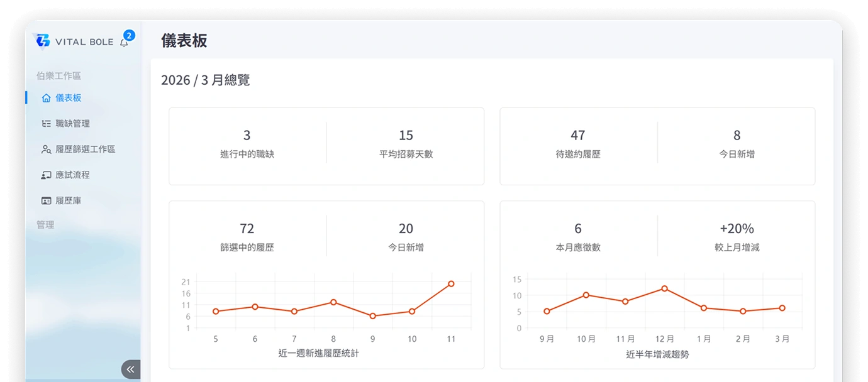Expand the 管理 sidebar section
The width and height of the screenshot is (868, 382).
(45, 224)
